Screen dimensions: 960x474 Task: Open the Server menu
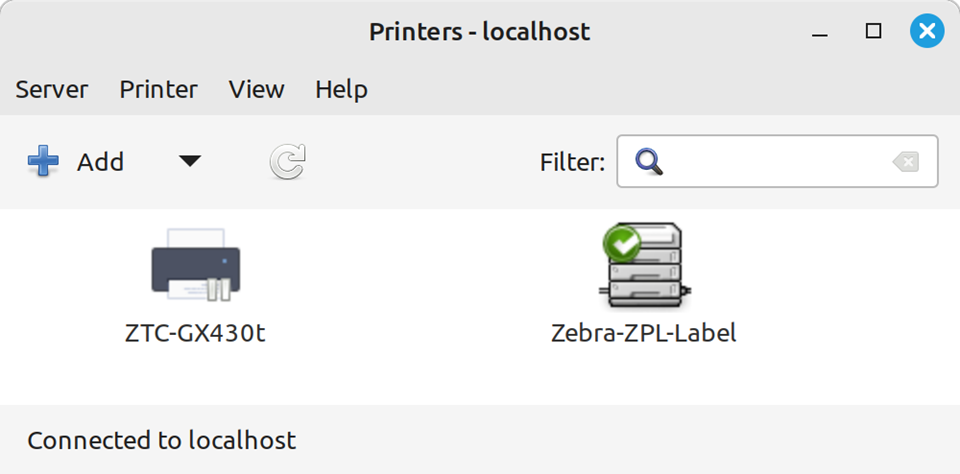click(x=52, y=89)
